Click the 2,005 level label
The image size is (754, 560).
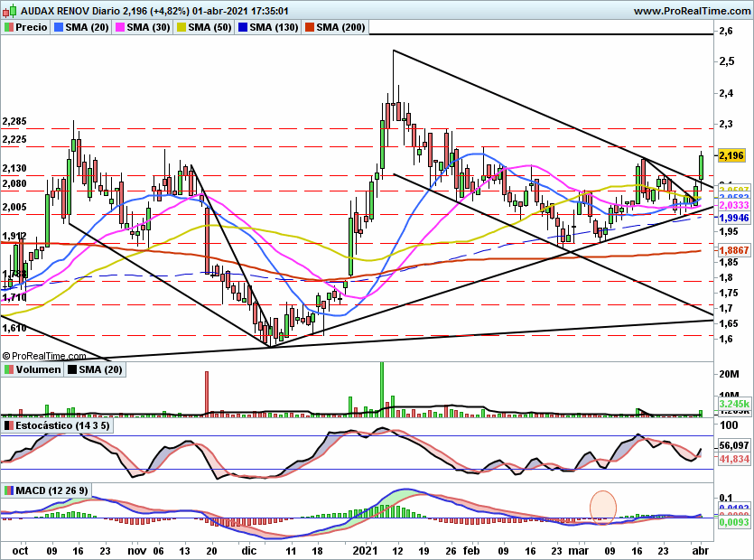point(14,207)
